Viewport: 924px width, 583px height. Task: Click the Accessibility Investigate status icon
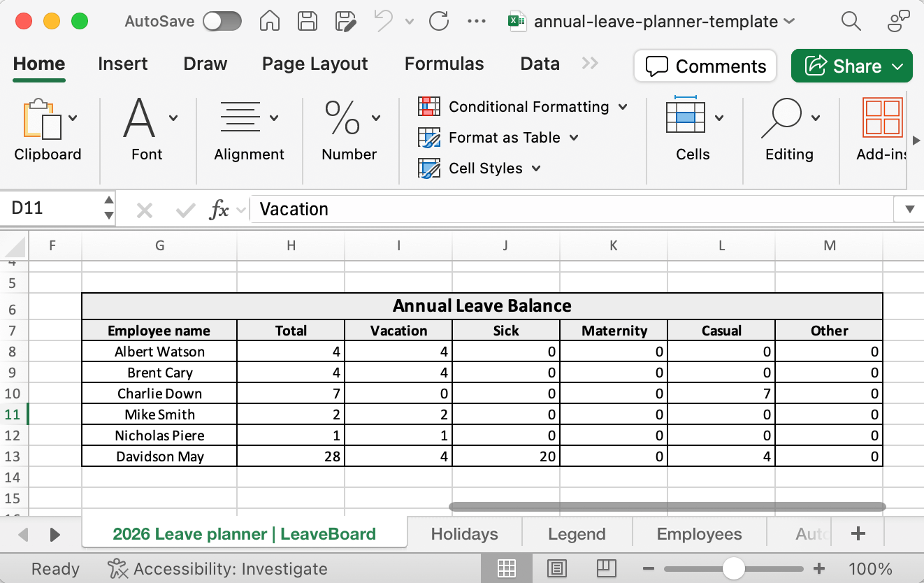tap(117, 569)
